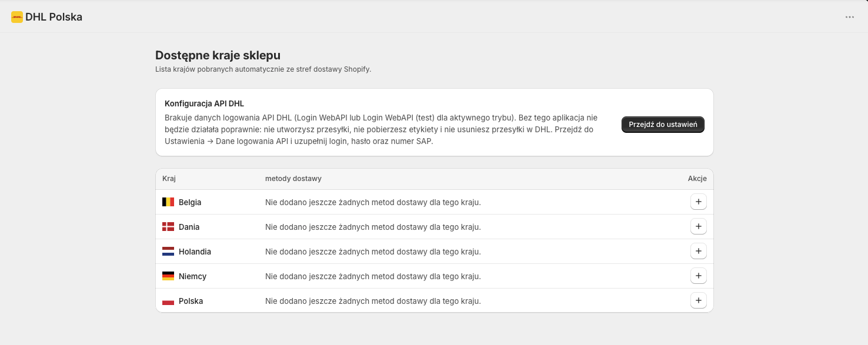Click the Danish flag icon
This screenshot has width=868, height=345.
pyautogui.click(x=168, y=227)
